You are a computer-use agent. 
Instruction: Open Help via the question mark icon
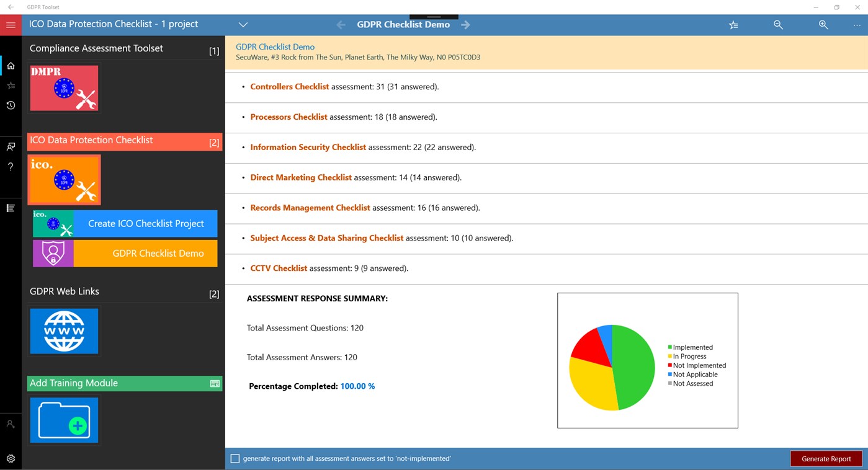pos(10,166)
